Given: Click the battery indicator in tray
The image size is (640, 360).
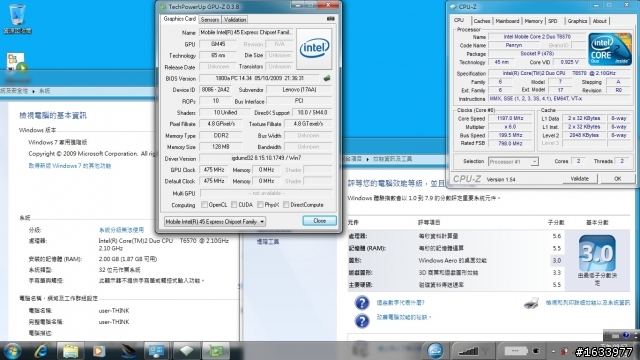Looking at the screenshot, I should (516, 351).
